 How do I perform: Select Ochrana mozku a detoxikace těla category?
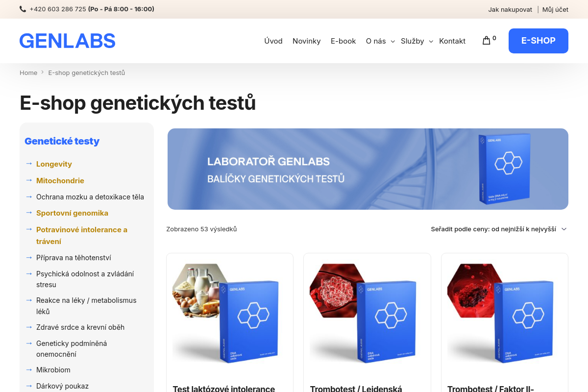(90, 197)
